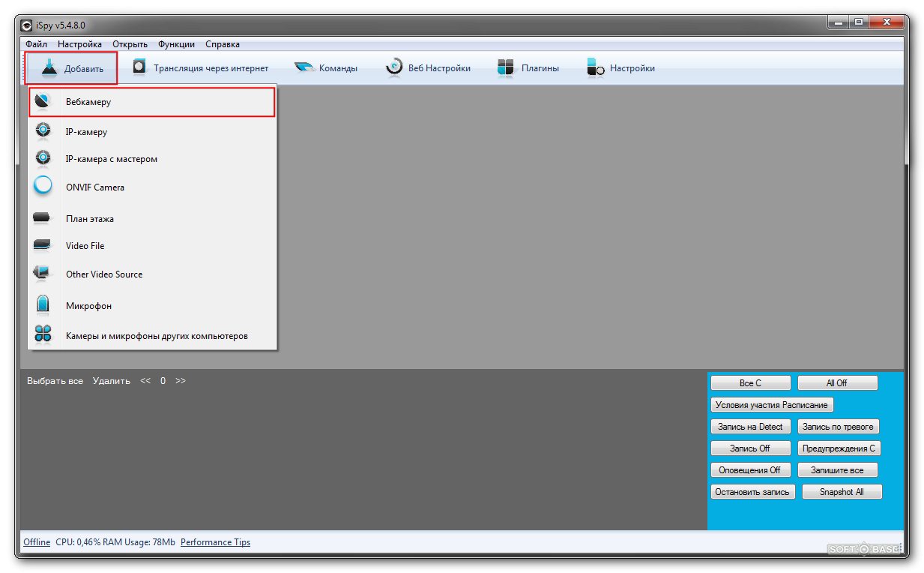
Task: Click the Плагины toolbar icon
Action: pyautogui.click(x=505, y=68)
